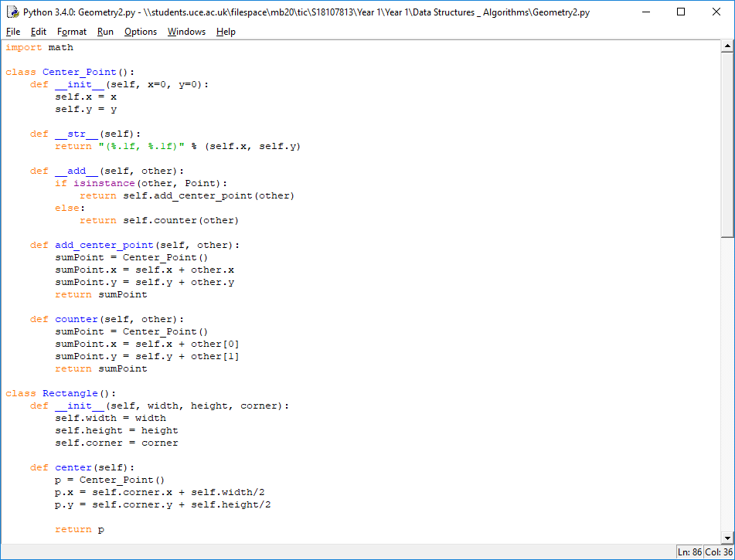The height and width of the screenshot is (560, 735).
Task: Show the Help menu
Action: coord(226,32)
